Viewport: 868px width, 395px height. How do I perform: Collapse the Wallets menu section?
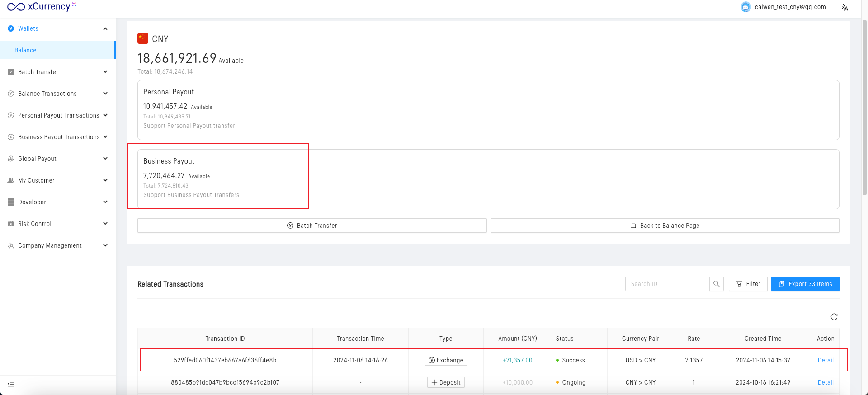(105, 28)
